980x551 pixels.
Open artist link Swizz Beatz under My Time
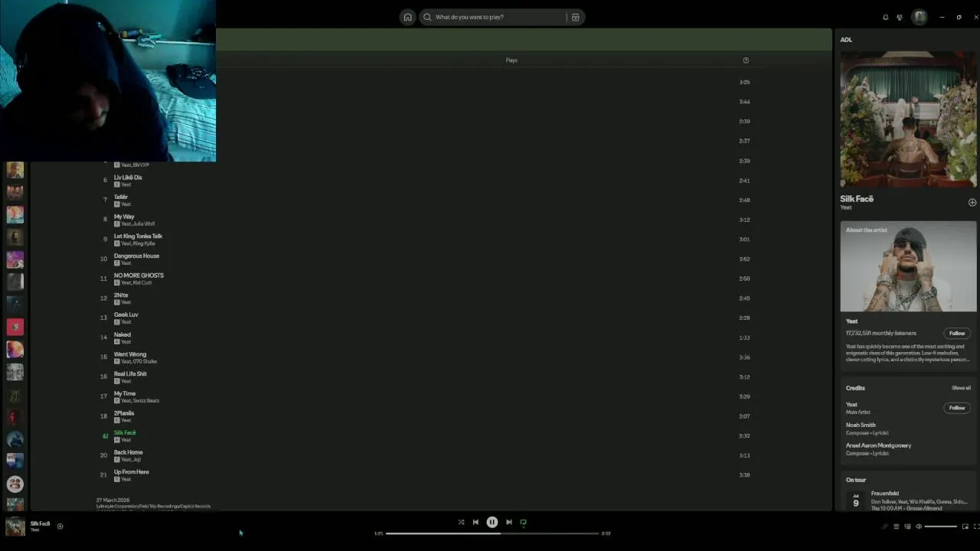(147, 401)
